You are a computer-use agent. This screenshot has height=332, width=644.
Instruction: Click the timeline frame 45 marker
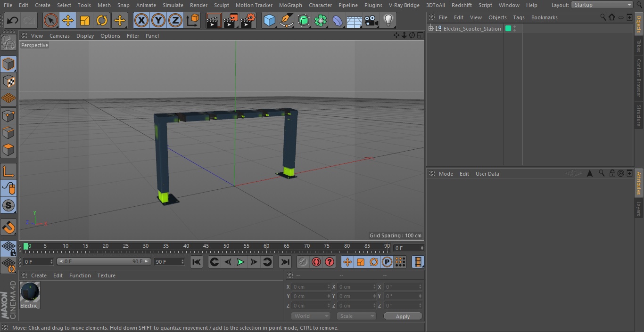point(206,246)
